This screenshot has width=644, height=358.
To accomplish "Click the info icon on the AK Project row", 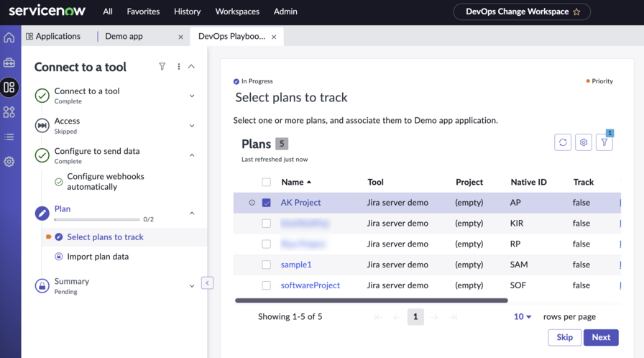I will (252, 203).
